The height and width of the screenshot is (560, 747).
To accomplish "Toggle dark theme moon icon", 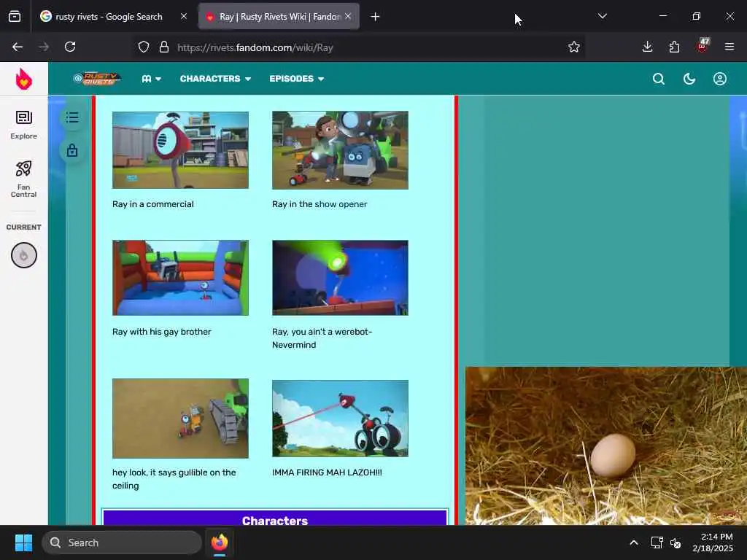I will (x=689, y=79).
